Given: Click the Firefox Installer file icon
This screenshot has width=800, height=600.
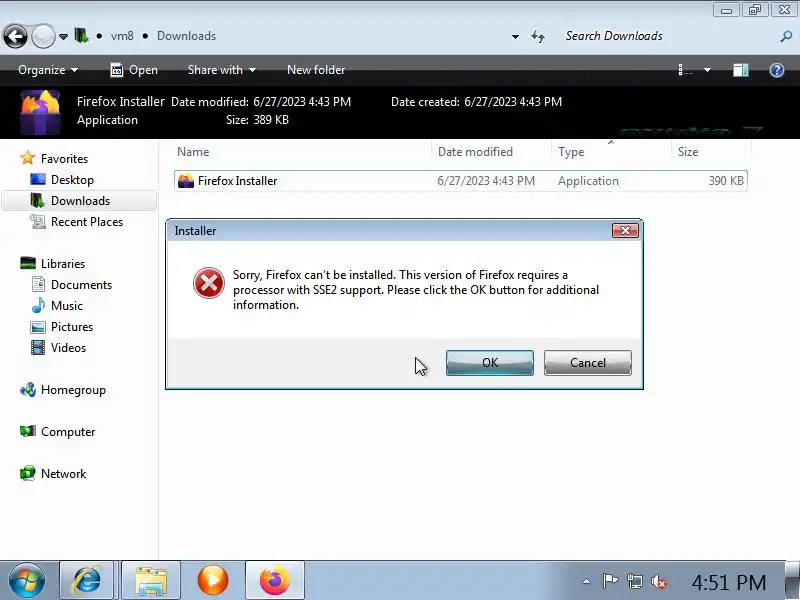Looking at the screenshot, I should 186,181.
